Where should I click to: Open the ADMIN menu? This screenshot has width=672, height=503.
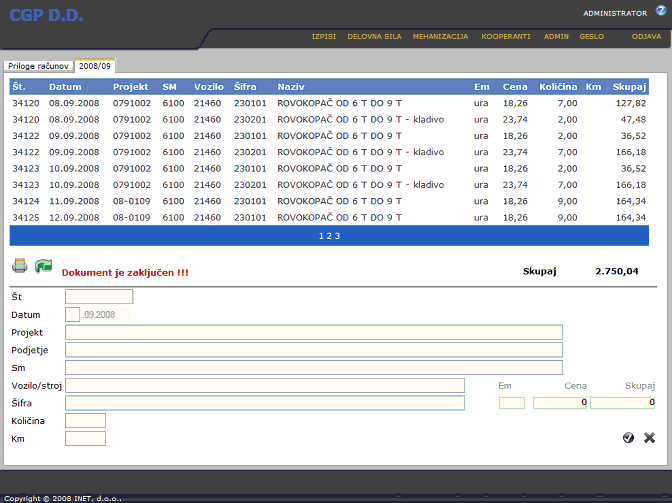pos(556,36)
